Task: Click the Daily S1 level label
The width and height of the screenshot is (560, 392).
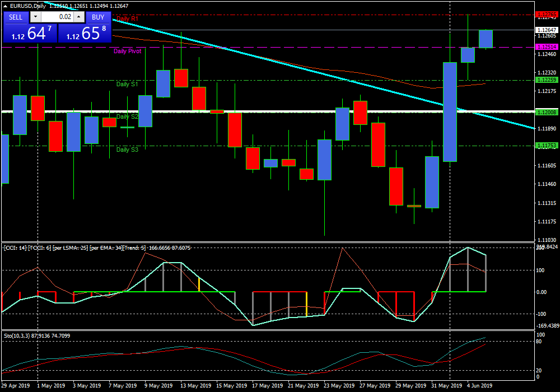Action: pyautogui.click(x=127, y=84)
